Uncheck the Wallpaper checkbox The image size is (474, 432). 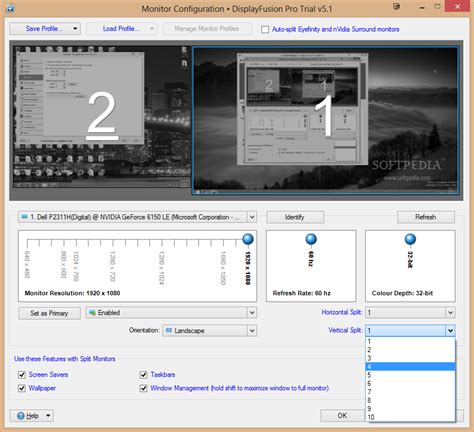(22, 388)
